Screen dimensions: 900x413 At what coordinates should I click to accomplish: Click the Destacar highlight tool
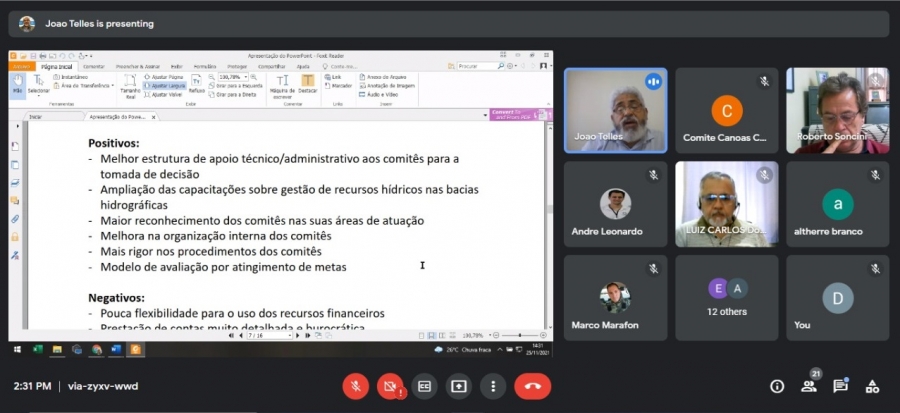pos(308,85)
